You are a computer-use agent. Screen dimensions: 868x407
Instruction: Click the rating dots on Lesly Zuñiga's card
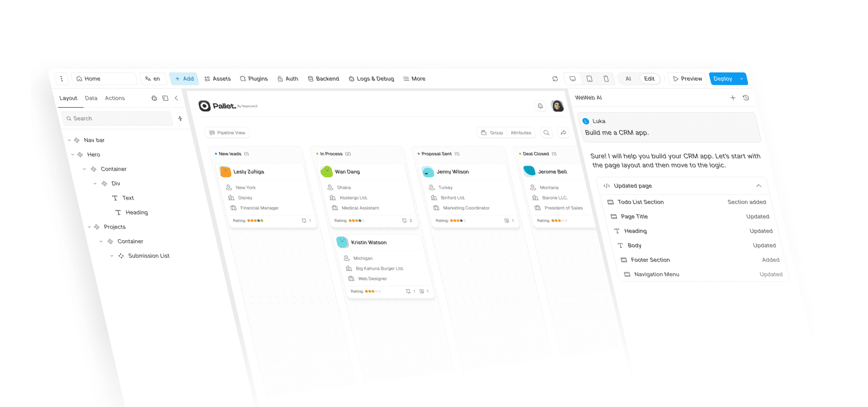pos(255,220)
